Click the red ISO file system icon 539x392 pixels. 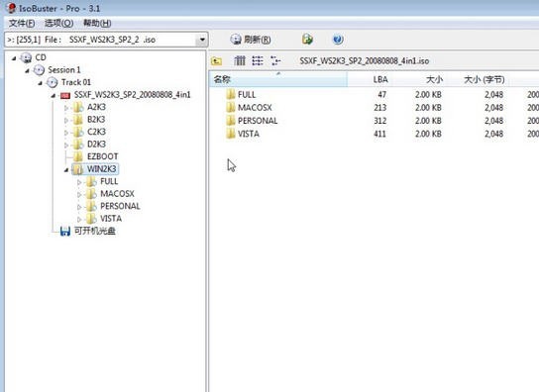coord(65,95)
